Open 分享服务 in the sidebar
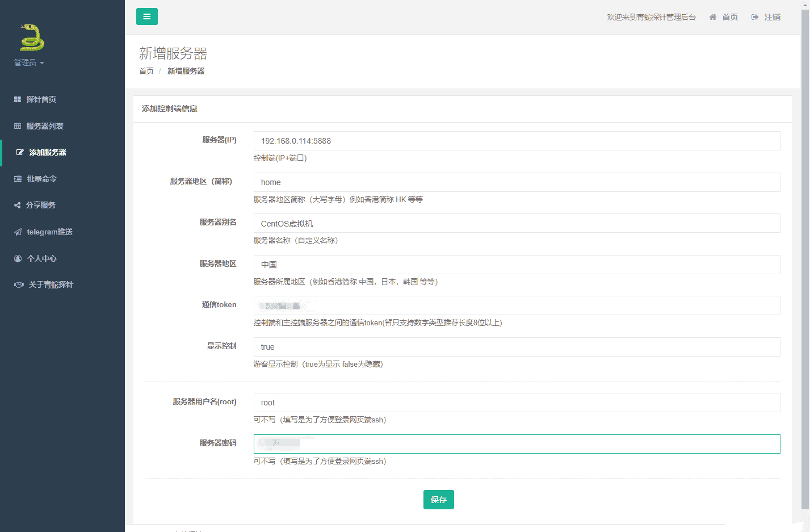The height and width of the screenshot is (532, 810). point(40,205)
